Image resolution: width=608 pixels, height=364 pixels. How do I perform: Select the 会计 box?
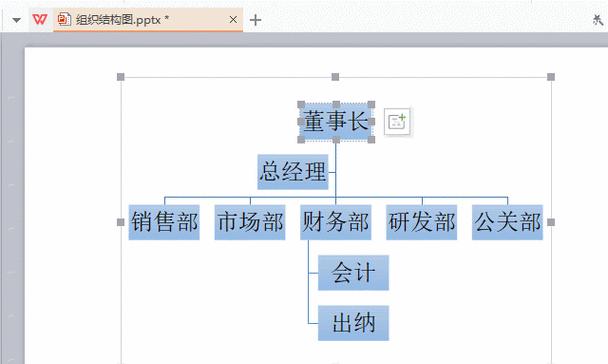353,273
